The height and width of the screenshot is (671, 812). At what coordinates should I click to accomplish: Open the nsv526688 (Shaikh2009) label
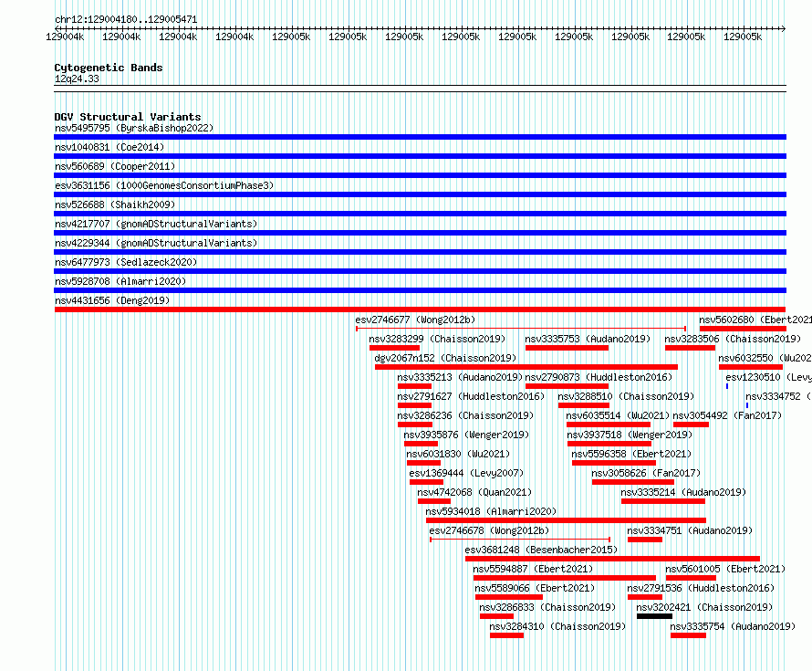pos(115,204)
